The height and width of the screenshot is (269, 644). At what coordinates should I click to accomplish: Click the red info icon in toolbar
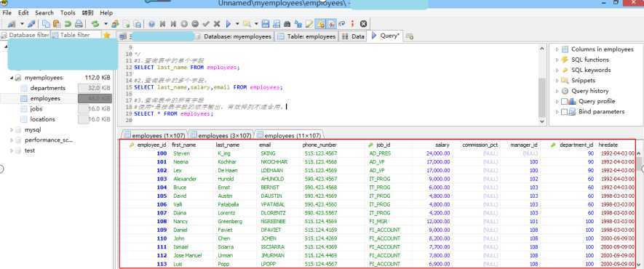[352, 24]
